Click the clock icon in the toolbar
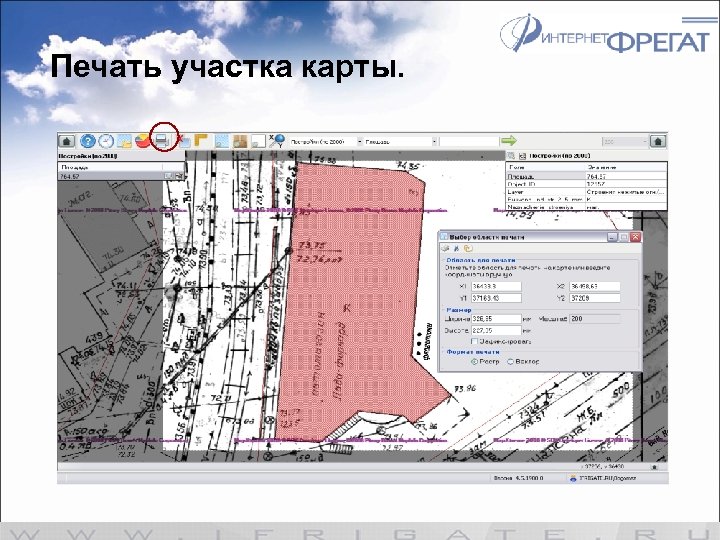The height and width of the screenshot is (540, 720). tap(106, 141)
